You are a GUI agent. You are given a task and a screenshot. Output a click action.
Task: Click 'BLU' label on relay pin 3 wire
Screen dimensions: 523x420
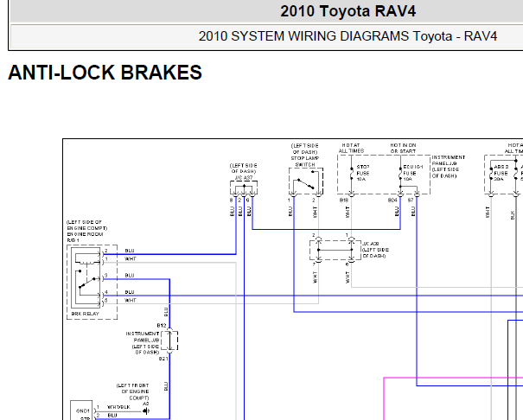click(x=130, y=276)
